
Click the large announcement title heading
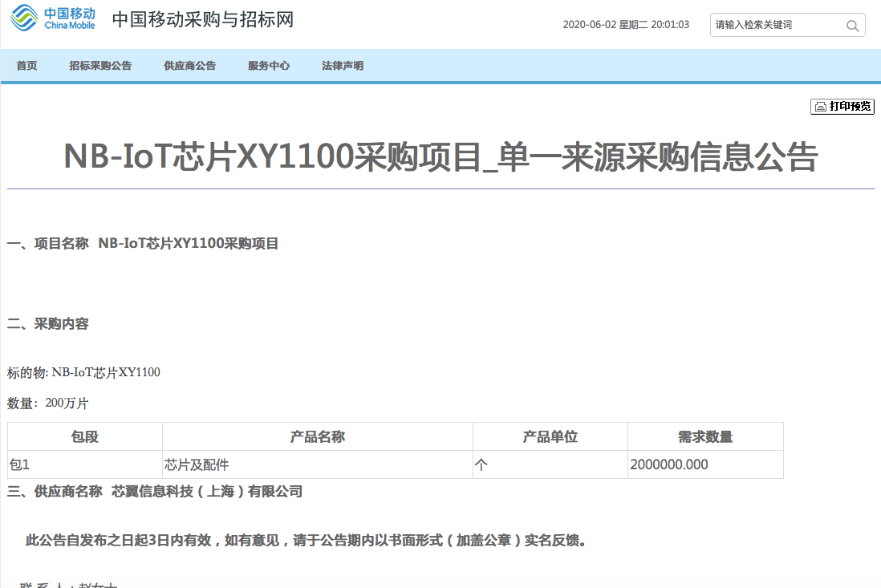pos(440,156)
